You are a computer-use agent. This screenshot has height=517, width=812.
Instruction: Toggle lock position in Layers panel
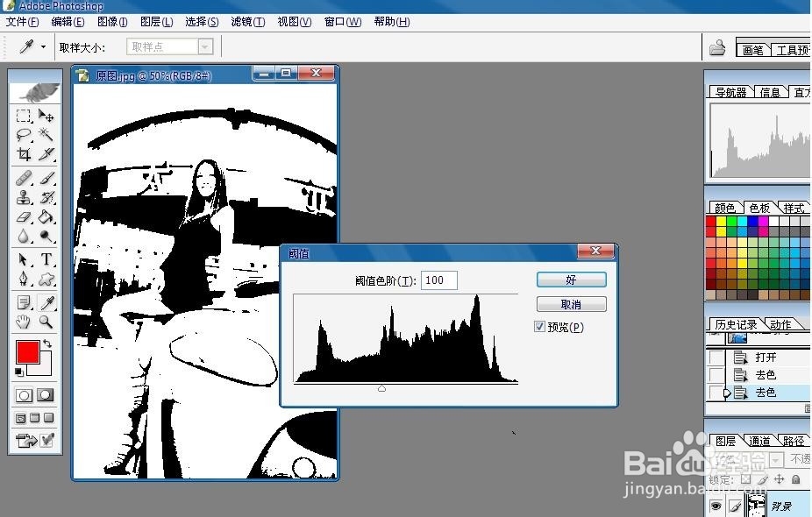coord(779,479)
